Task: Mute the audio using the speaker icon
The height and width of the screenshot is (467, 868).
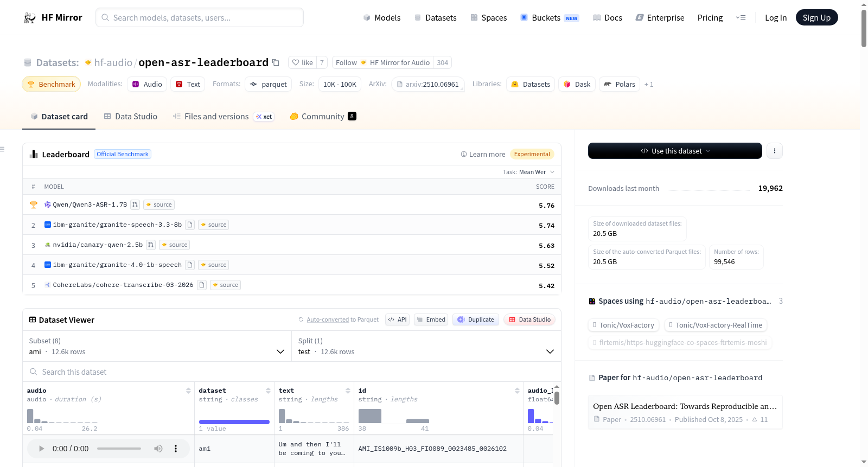Action: [x=158, y=449]
